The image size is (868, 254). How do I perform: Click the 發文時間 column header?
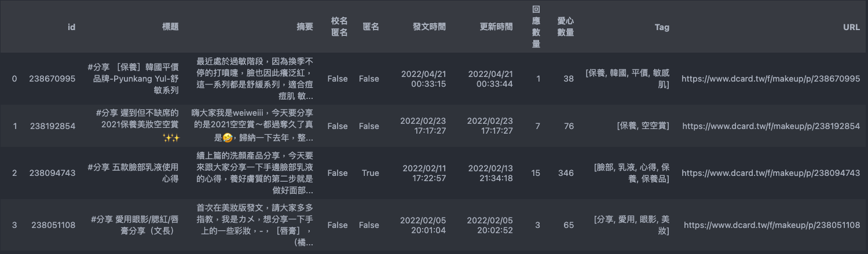[x=429, y=27]
